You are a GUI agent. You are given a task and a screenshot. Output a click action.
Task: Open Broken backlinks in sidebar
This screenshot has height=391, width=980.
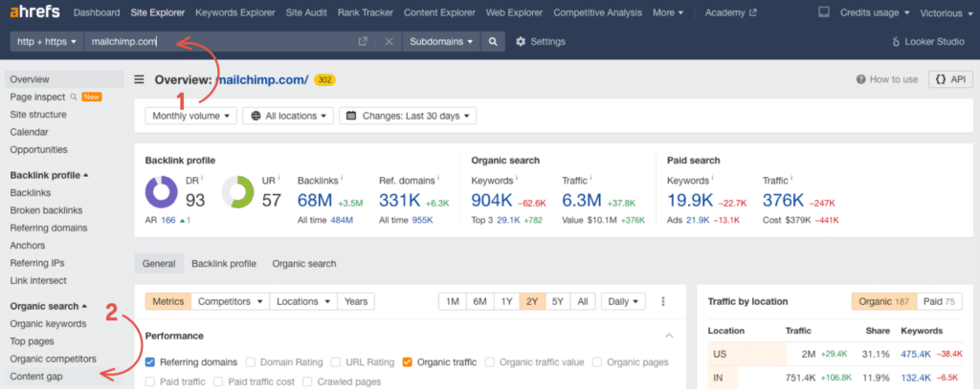click(x=46, y=210)
